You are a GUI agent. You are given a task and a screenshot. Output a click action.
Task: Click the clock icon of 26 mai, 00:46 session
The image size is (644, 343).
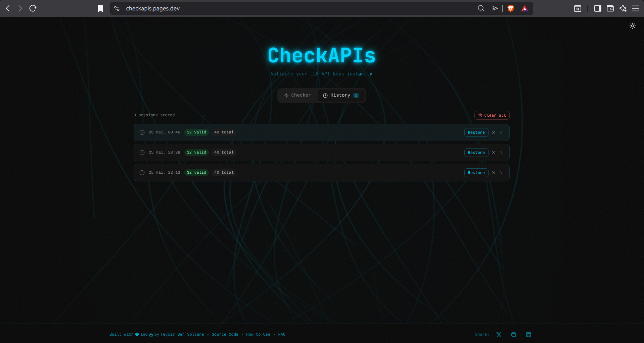coord(142,132)
